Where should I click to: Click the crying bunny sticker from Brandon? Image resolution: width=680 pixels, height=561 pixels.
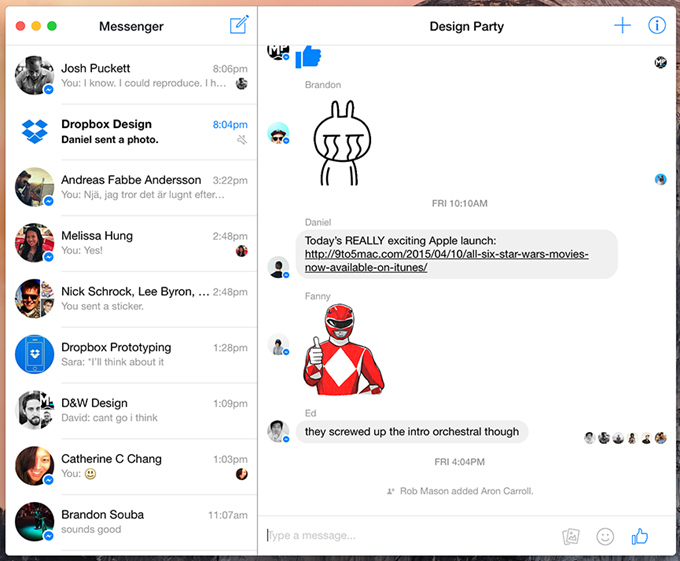point(342,143)
